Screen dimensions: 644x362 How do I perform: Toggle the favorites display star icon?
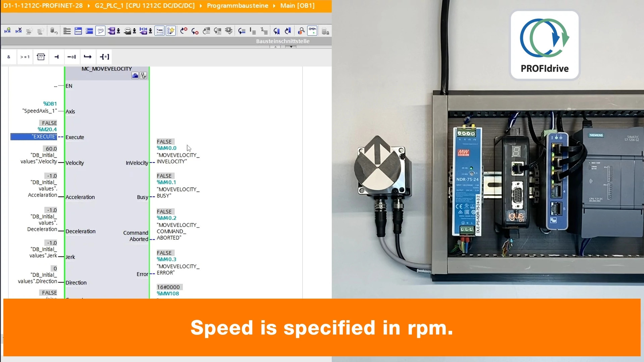(171, 31)
